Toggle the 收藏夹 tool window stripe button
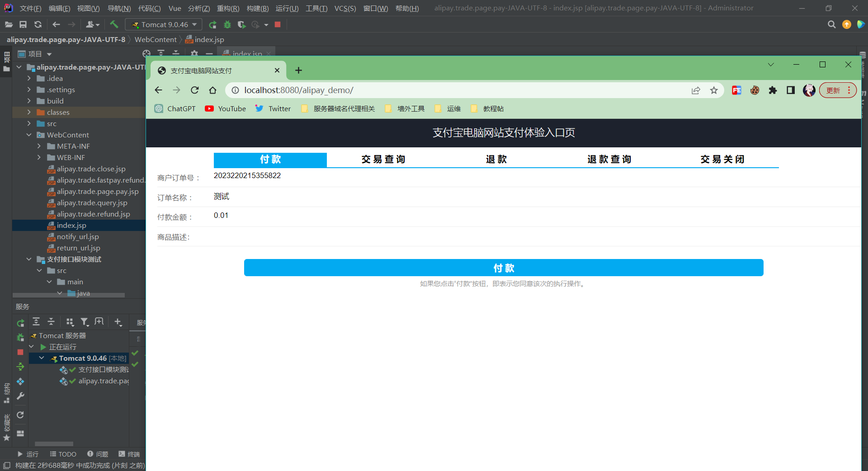The height and width of the screenshot is (471, 868). (x=6, y=427)
